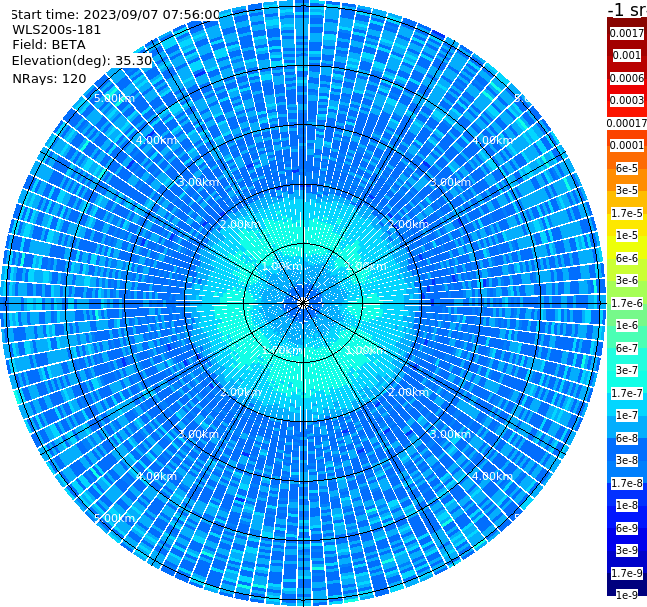This screenshot has height=607, width=647.
Task: Click the polar plot origin point
Action: [303, 304]
